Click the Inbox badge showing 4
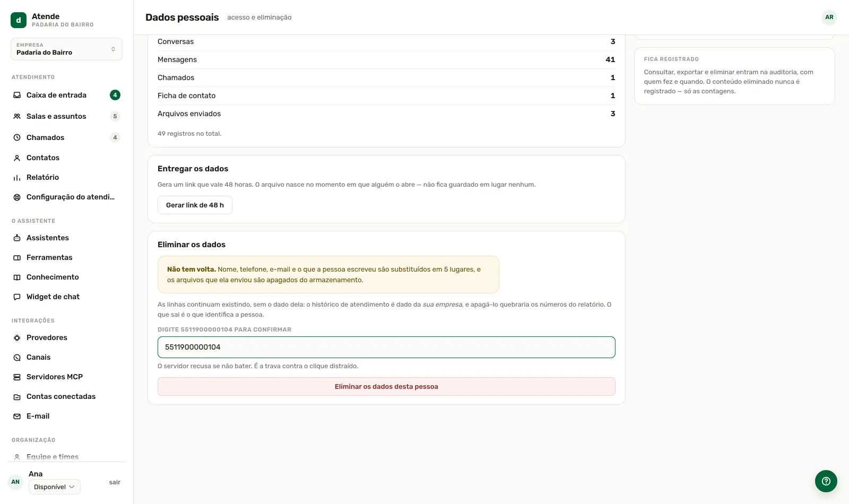The height and width of the screenshot is (504, 849). (115, 95)
